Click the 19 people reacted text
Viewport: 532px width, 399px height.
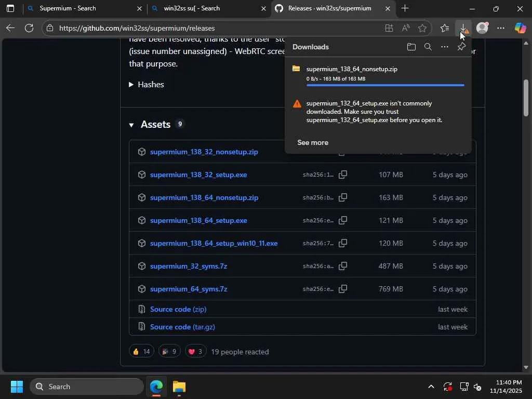[x=240, y=352]
